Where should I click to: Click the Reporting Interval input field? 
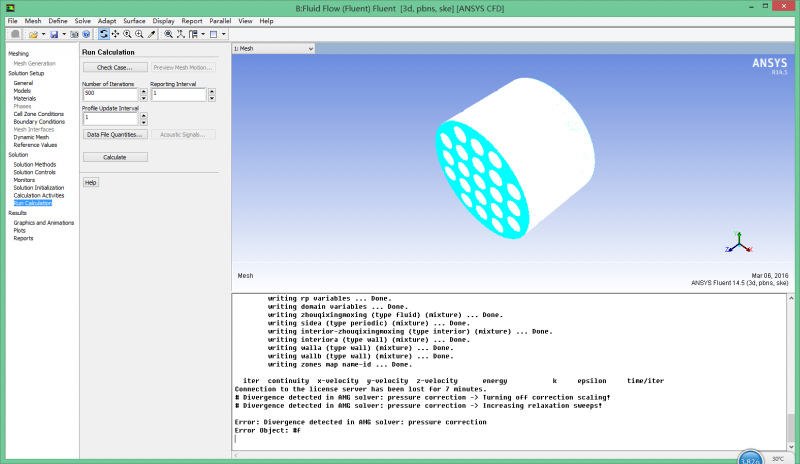pos(179,94)
